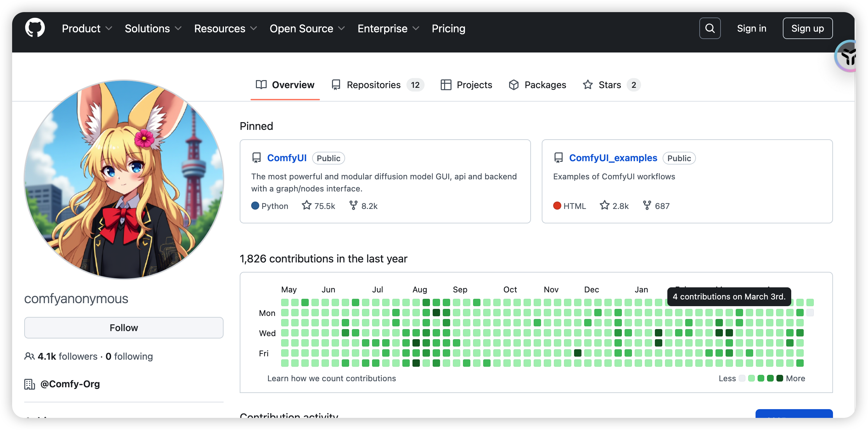This screenshot has height=430, width=868.
Task: Click the star icon on ComfyUI_examples
Action: pos(604,205)
